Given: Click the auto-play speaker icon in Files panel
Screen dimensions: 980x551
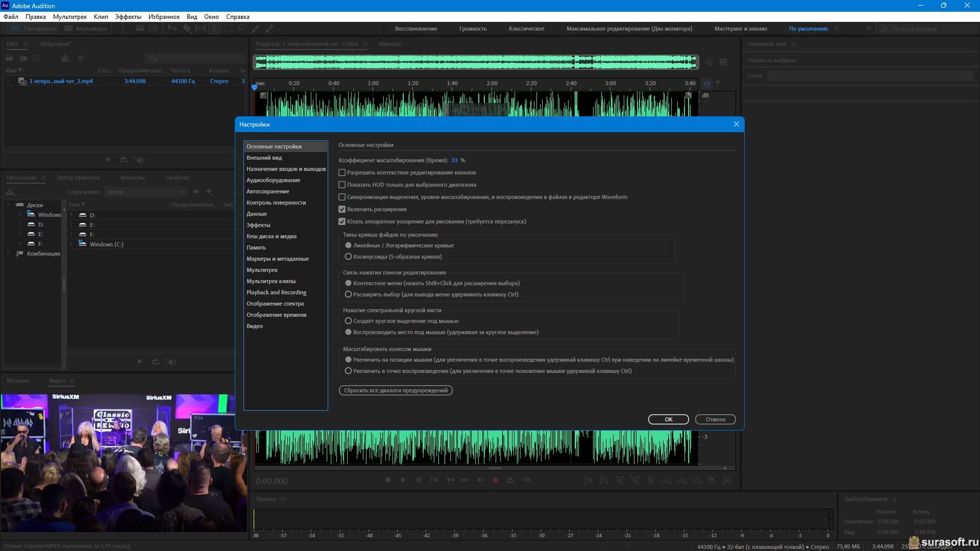Looking at the screenshot, I should tap(139, 160).
